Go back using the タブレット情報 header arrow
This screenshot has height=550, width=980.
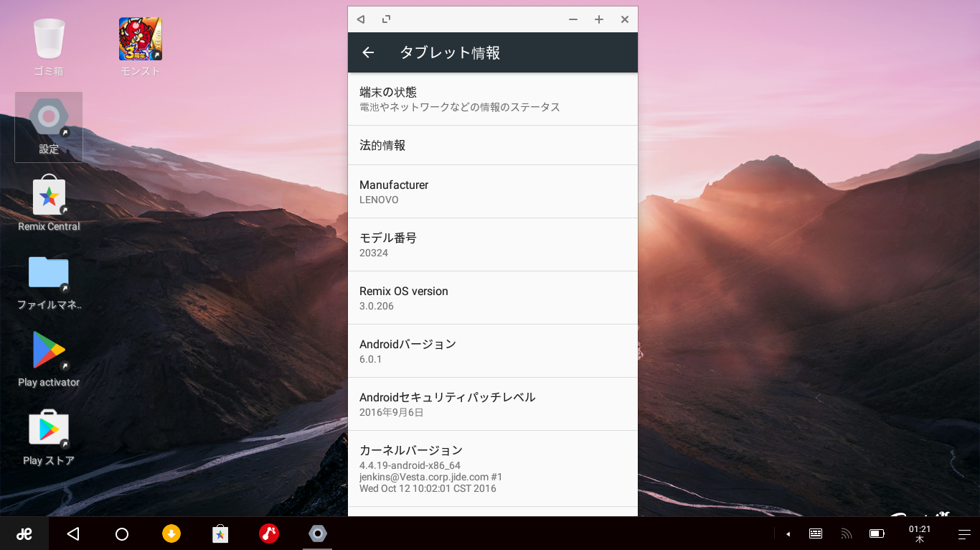pos(368,52)
